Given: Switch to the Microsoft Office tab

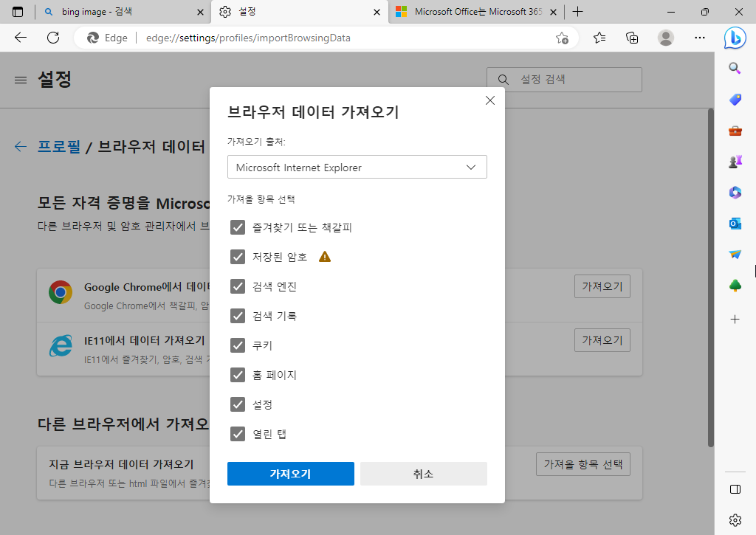Looking at the screenshot, I should point(476,12).
